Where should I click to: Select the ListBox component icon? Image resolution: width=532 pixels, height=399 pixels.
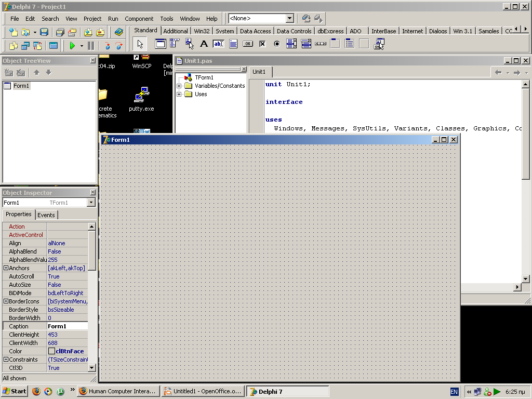pyautogui.click(x=291, y=44)
